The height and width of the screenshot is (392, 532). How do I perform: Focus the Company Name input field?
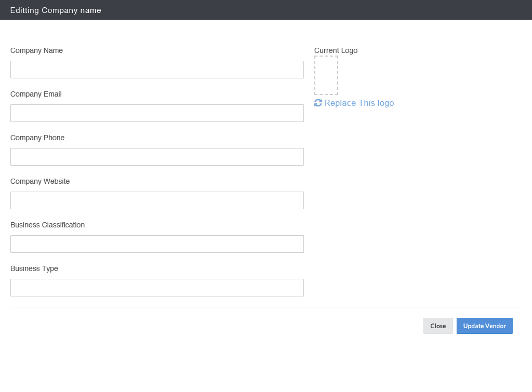click(x=157, y=70)
